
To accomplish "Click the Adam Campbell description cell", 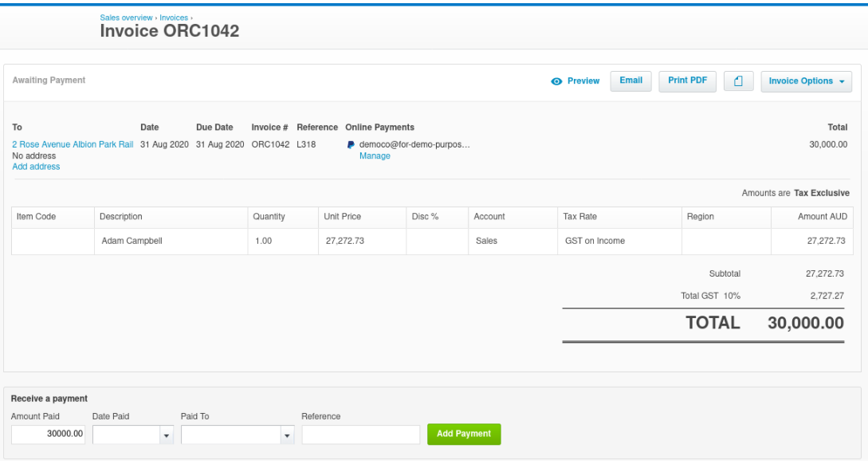I will click(x=171, y=242).
